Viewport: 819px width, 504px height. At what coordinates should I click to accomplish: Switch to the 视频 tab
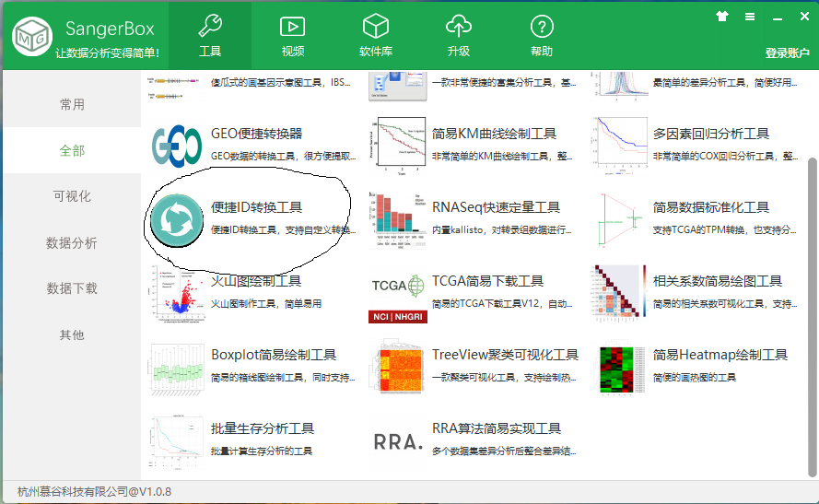tap(293, 35)
